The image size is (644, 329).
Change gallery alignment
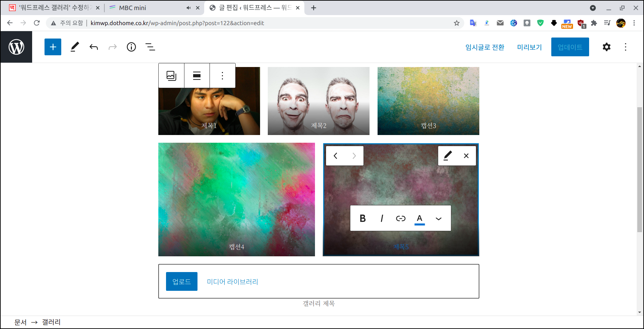click(197, 75)
